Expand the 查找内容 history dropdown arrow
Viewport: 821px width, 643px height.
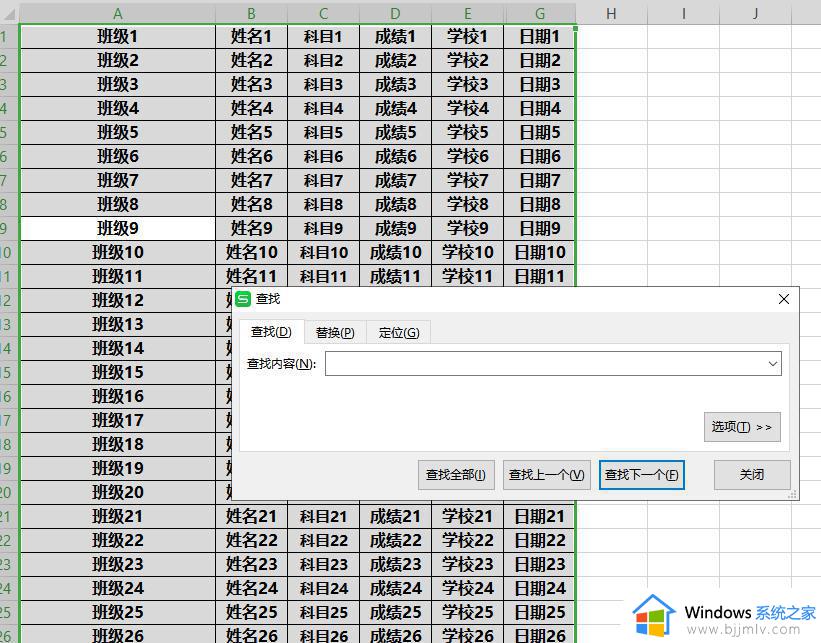tap(773, 363)
